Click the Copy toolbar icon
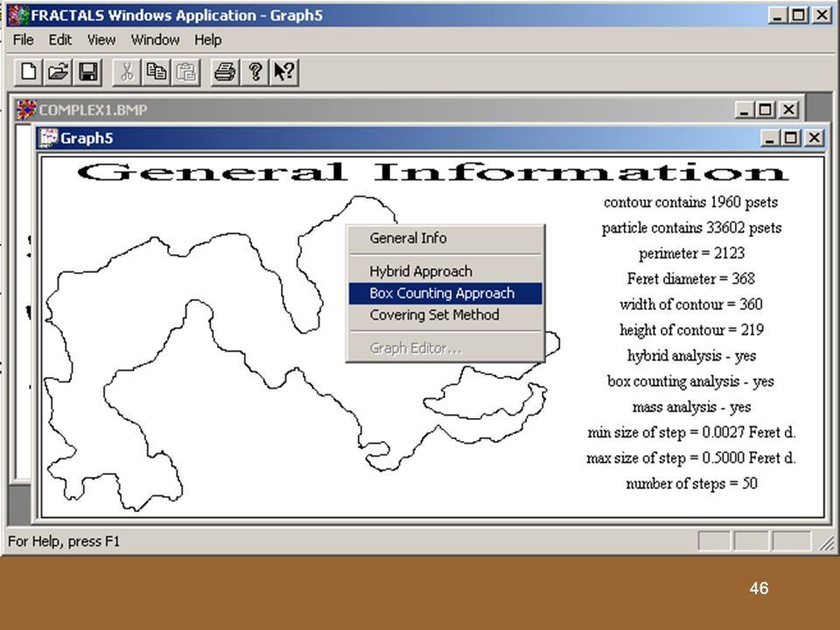This screenshot has height=630, width=840. [x=157, y=72]
